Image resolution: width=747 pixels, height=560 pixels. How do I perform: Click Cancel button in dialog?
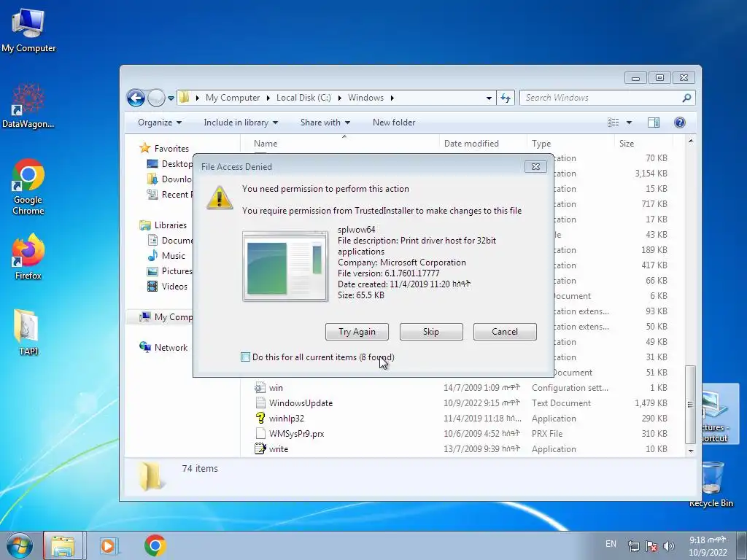[x=505, y=332]
